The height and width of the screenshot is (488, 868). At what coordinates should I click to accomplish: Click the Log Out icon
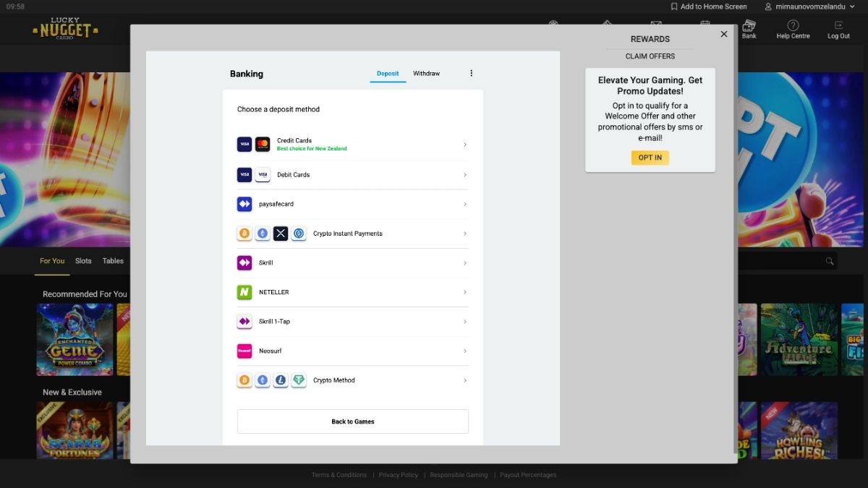click(839, 25)
